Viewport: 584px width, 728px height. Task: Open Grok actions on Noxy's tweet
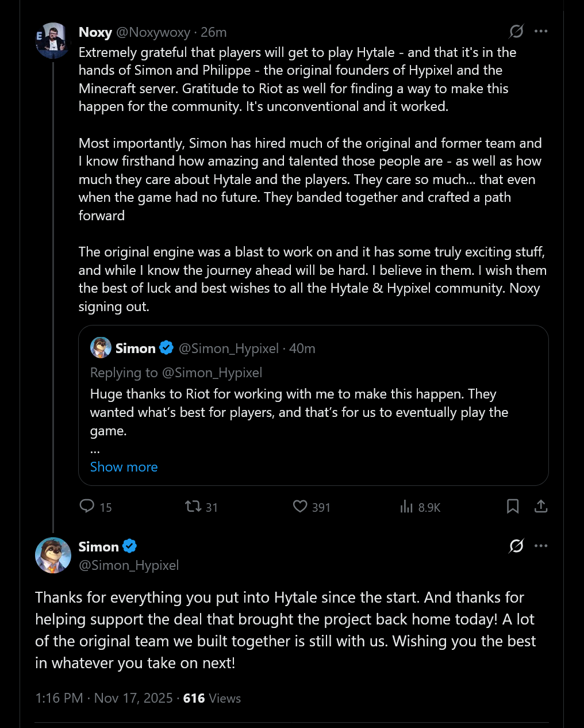516,32
